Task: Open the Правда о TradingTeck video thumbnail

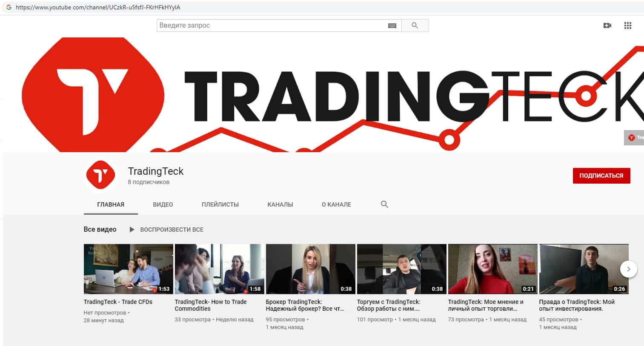Action: tap(584, 269)
